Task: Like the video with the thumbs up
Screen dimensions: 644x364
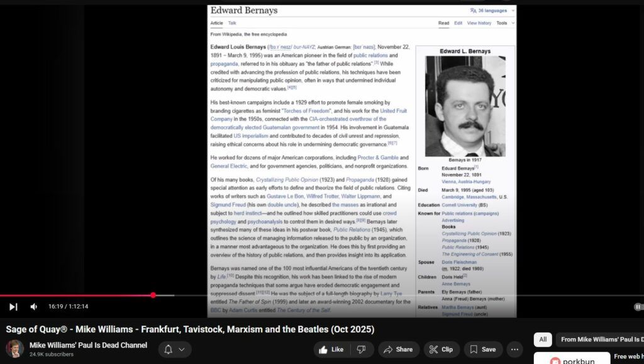Action: [331, 350]
